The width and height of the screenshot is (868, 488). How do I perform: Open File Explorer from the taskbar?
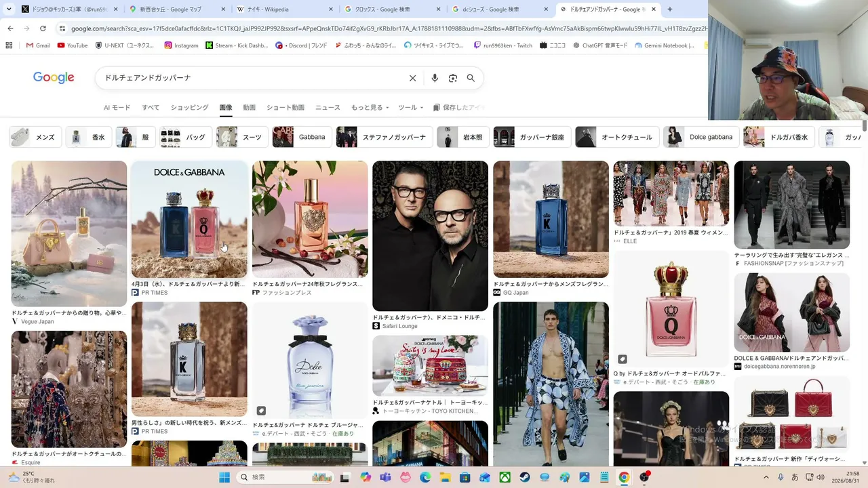click(445, 477)
